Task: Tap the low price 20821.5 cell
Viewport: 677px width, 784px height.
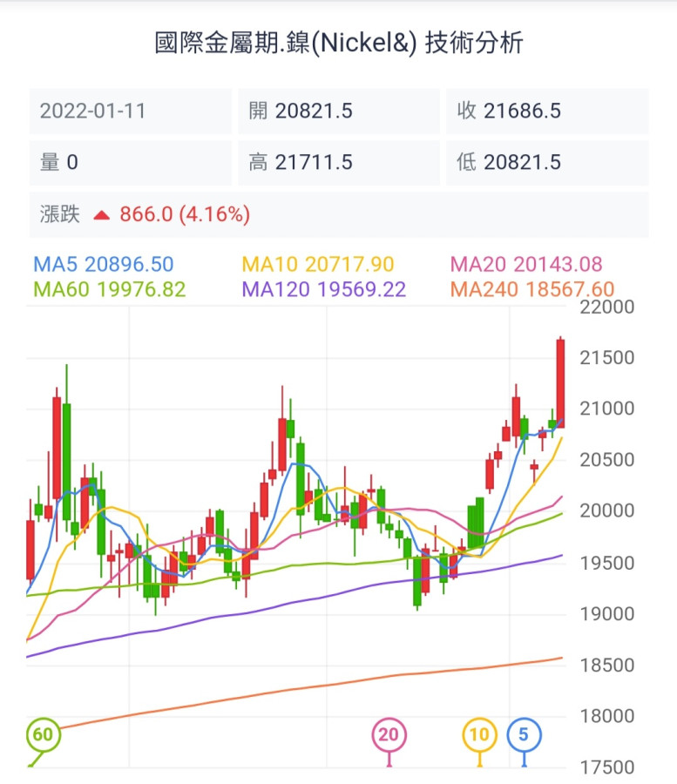Action: tap(547, 162)
